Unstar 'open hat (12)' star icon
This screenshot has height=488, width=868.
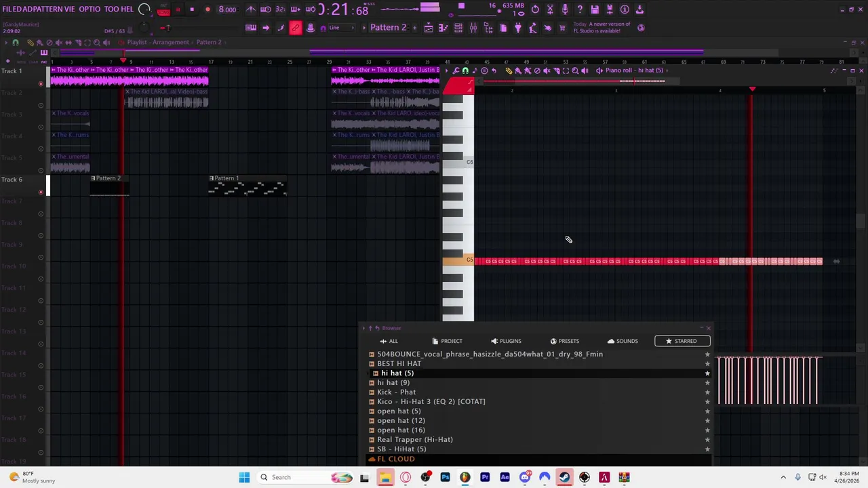707,420
